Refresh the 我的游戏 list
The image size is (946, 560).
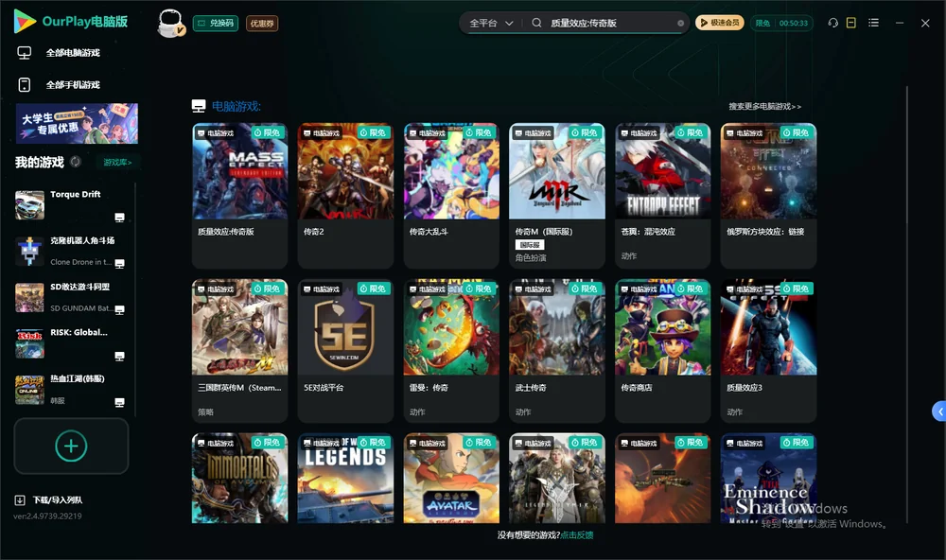pos(76,162)
